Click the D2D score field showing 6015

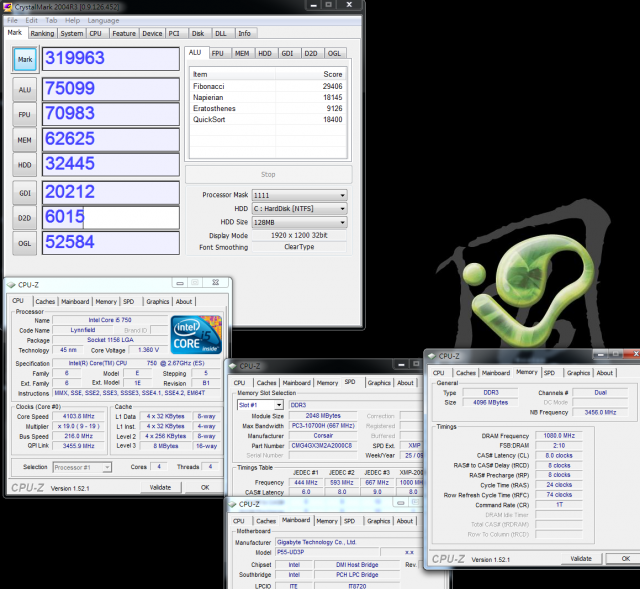[x=111, y=218]
